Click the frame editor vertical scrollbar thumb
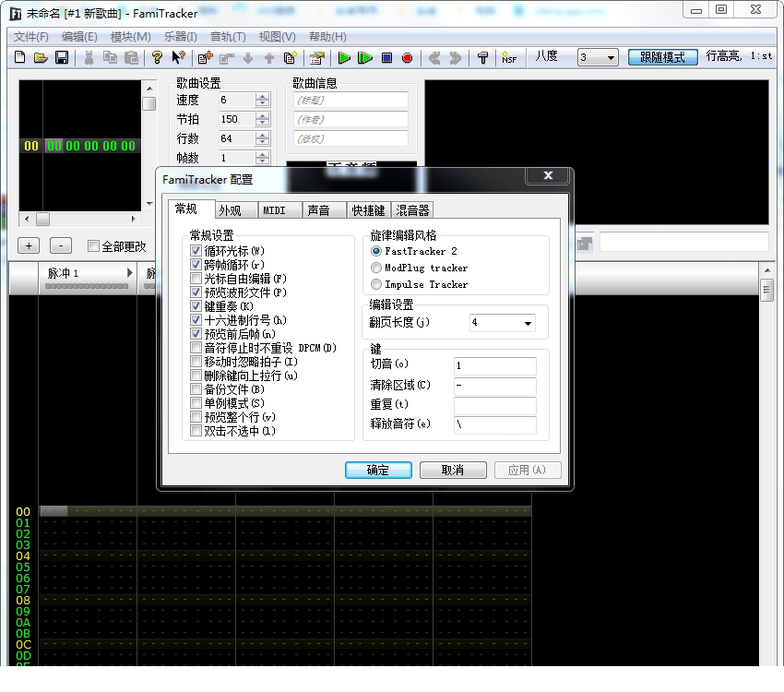This screenshot has height=692, width=784. tap(149, 103)
